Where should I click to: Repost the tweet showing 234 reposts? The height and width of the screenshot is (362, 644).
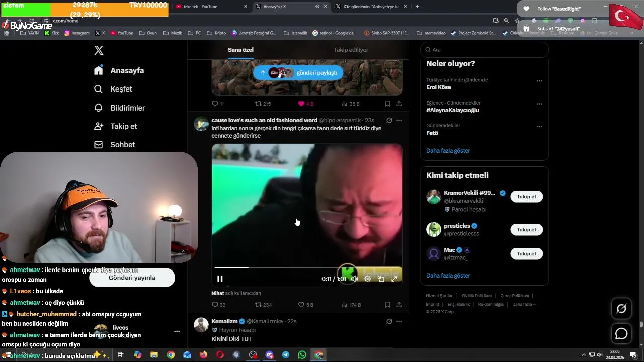[263, 305]
